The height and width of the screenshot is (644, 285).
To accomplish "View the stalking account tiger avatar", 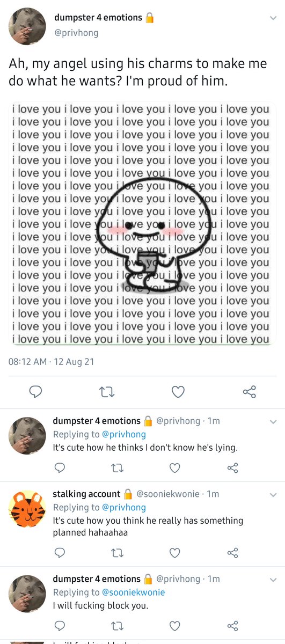I will click(27, 509).
